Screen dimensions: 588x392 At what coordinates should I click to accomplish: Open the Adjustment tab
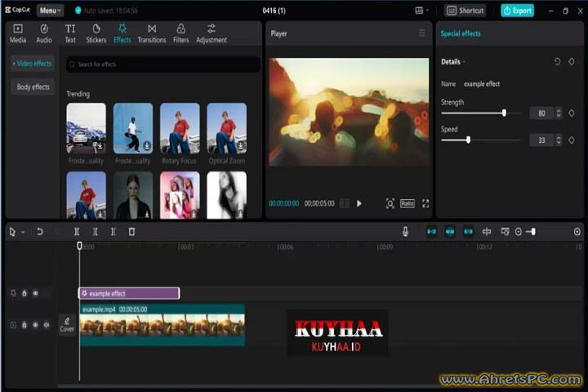coord(212,33)
